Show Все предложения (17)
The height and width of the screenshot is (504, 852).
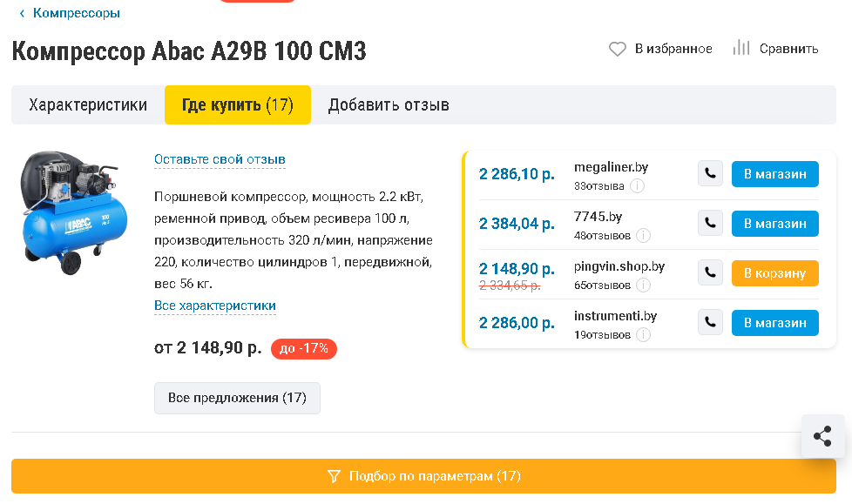pyautogui.click(x=237, y=398)
